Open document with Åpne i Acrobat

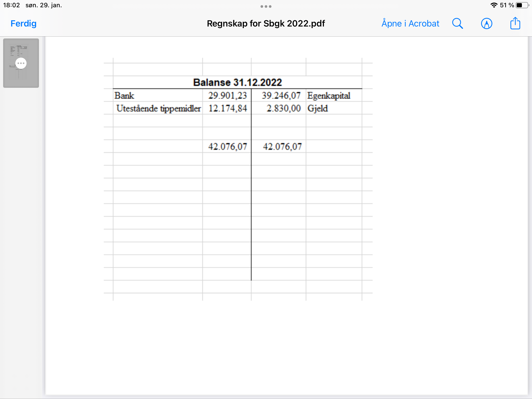point(410,24)
